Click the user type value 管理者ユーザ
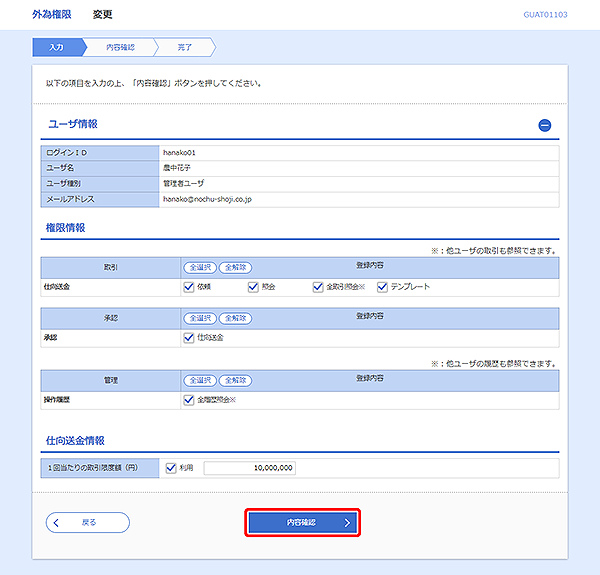 (184, 184)
